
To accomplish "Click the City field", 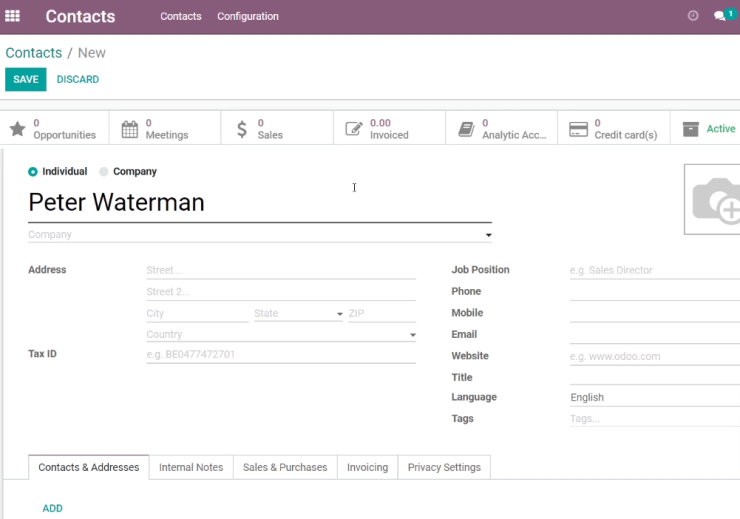I will 197,313.
